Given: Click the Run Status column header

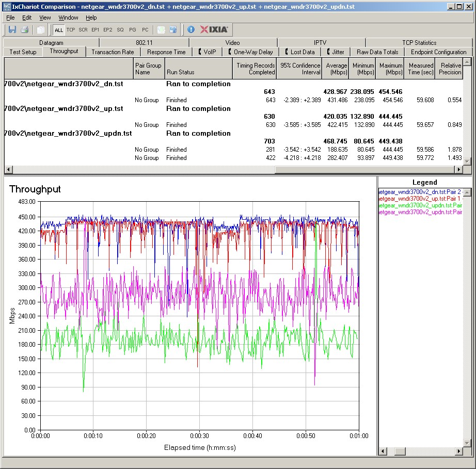Looking at the screenshot, I should coord(198,69).
